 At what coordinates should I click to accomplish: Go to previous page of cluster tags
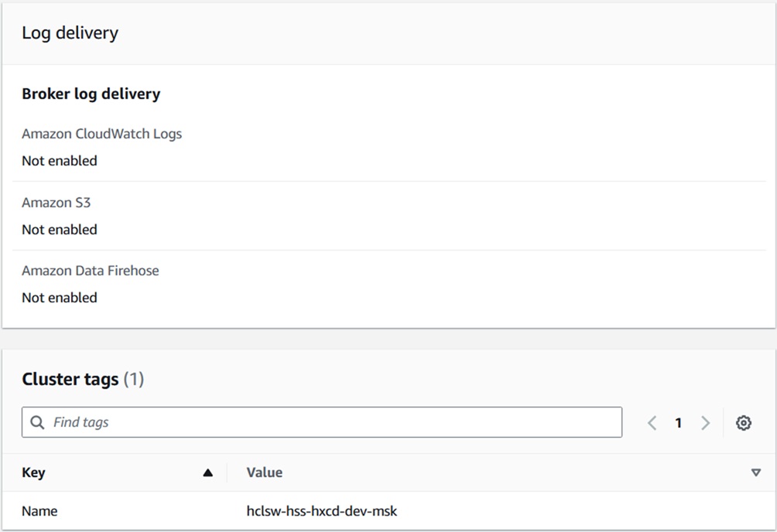coord(652,423)
